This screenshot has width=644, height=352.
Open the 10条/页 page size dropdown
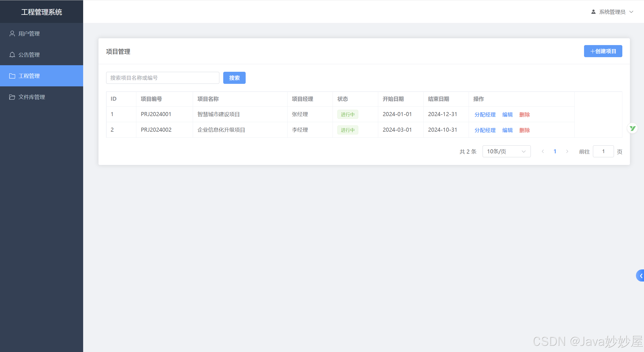pyautogui.click(x=506, y=151)
